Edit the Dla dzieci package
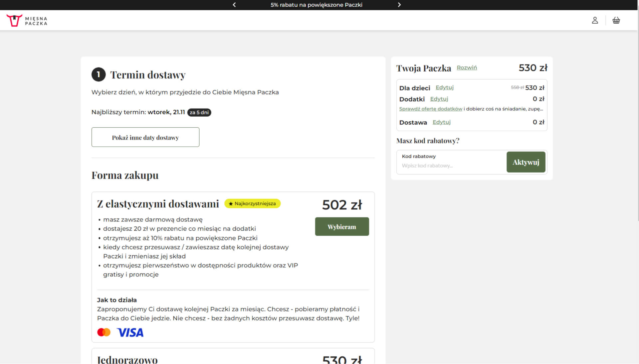Viewport: 639px width, 364px height. (x=444, y=87)
